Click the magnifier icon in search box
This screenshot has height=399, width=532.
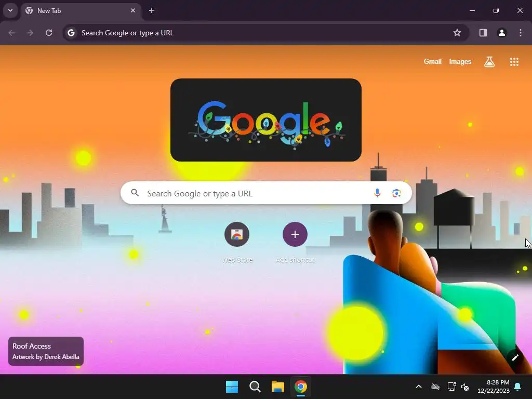coord(135,193)
